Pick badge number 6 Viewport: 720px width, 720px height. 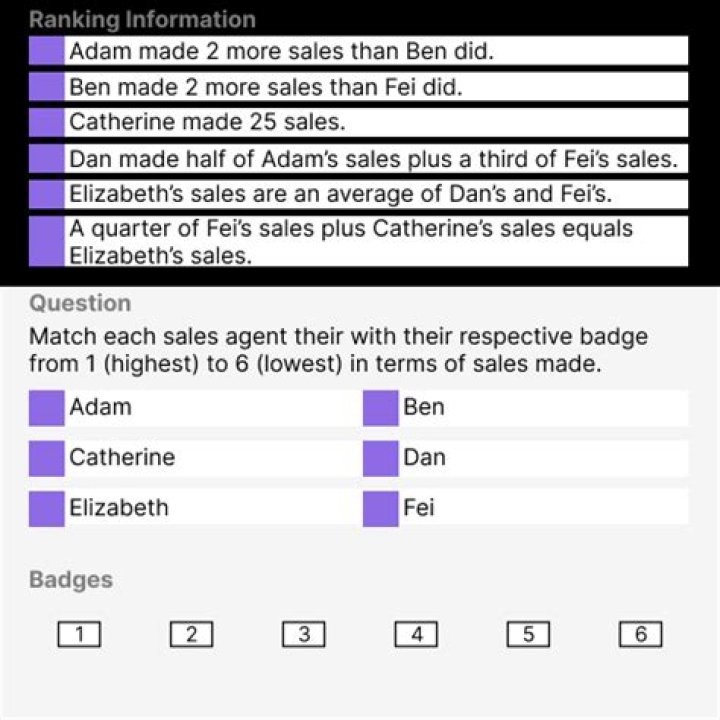(641, 634)
